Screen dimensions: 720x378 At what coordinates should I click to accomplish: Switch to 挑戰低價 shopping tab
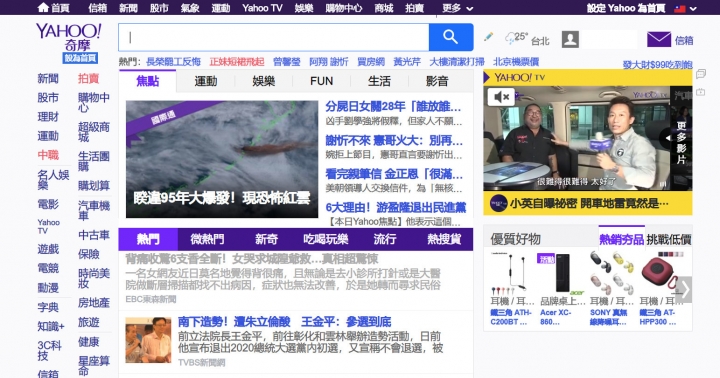669,239
